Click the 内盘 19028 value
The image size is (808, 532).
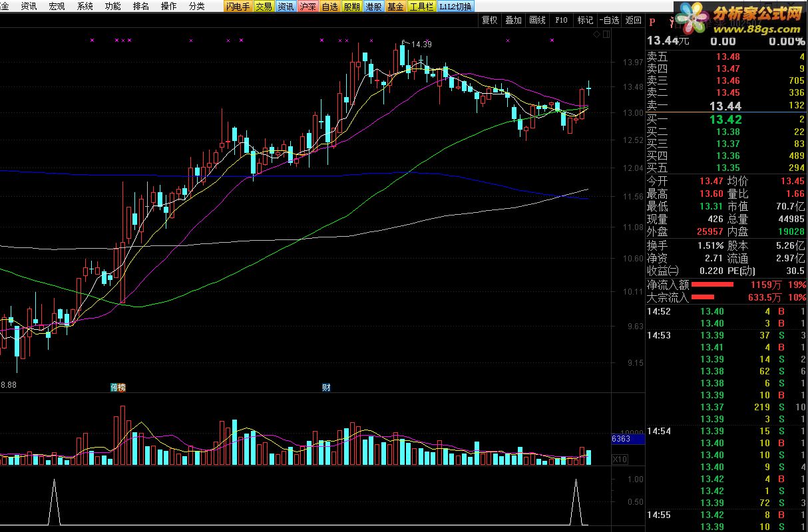point(791,232)
